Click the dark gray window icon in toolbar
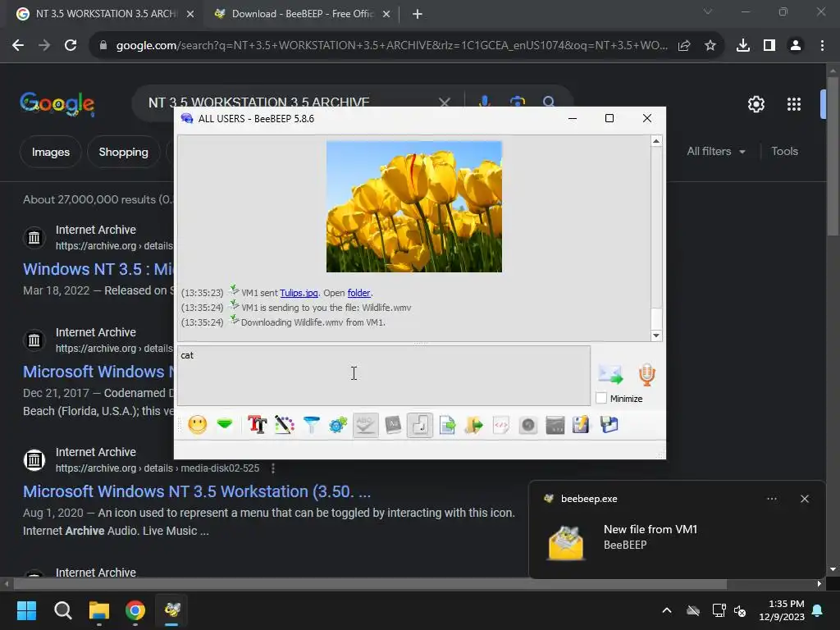The height and width of the screenshot is (630, 840). (x=555, y=425)
